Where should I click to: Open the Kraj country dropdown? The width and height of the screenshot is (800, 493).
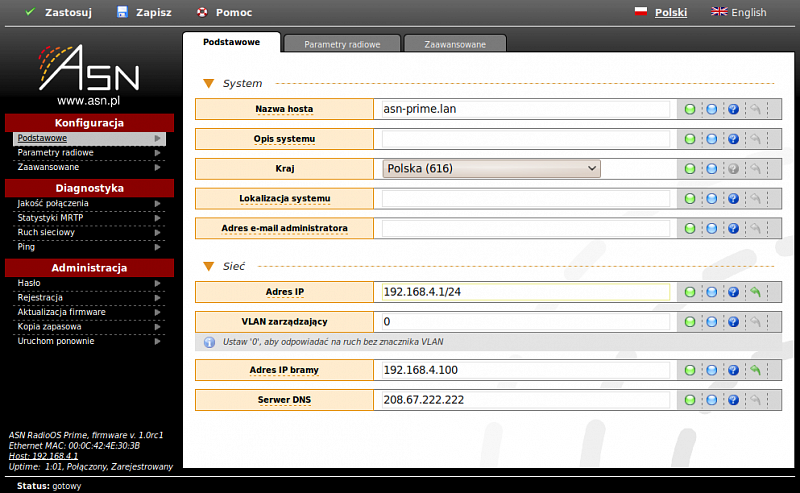[x=491, y=168]
